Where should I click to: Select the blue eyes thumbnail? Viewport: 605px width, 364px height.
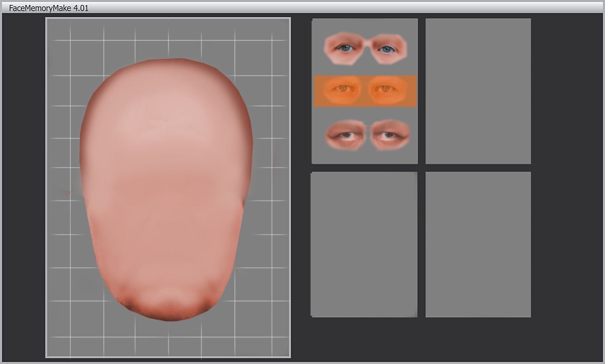365,48
